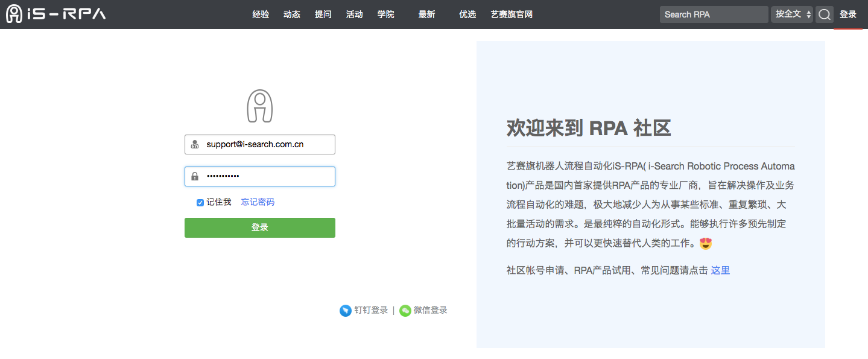The height and width of the screenshot is (359, 868).
Task: Click the magnifier search icon
Action: 824,14
